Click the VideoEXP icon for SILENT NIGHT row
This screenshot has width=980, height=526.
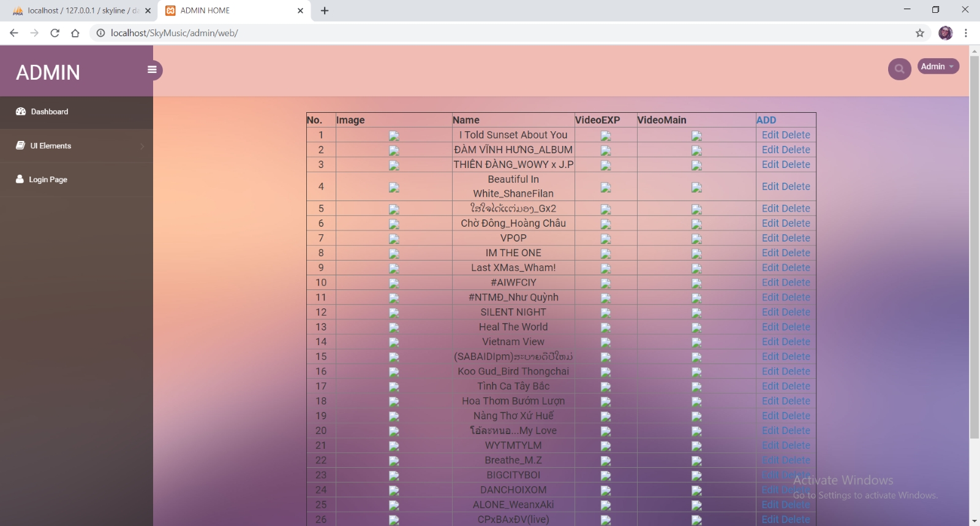pos(606,313)
